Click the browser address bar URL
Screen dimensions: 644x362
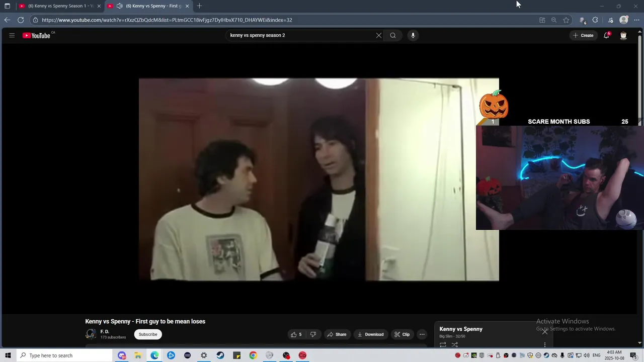[167, 20]
